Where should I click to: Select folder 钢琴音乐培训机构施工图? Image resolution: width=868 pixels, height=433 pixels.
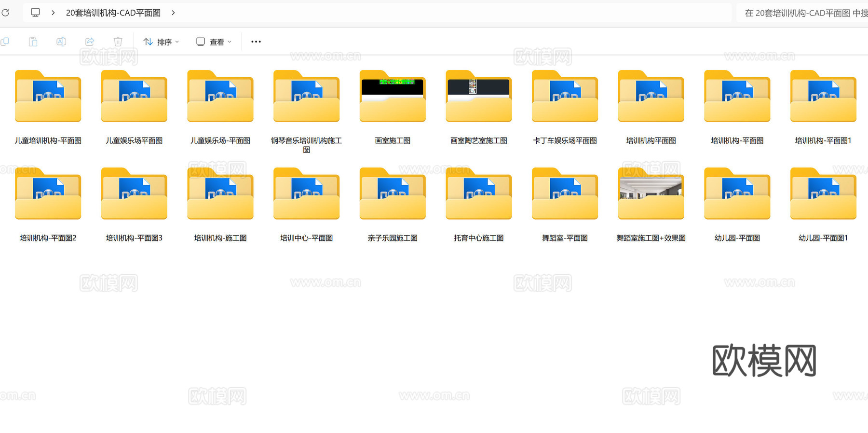tap(306, 111)
